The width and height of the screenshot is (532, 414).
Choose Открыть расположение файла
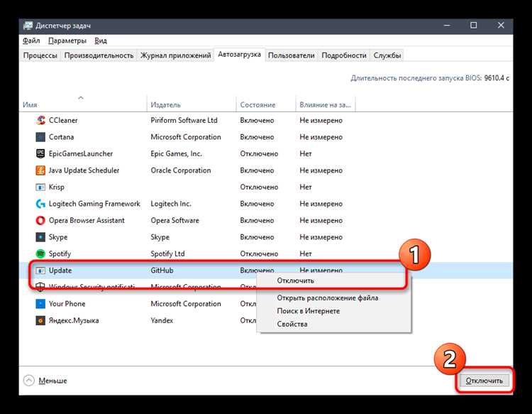pyautogui.click(x=334, y=298)
